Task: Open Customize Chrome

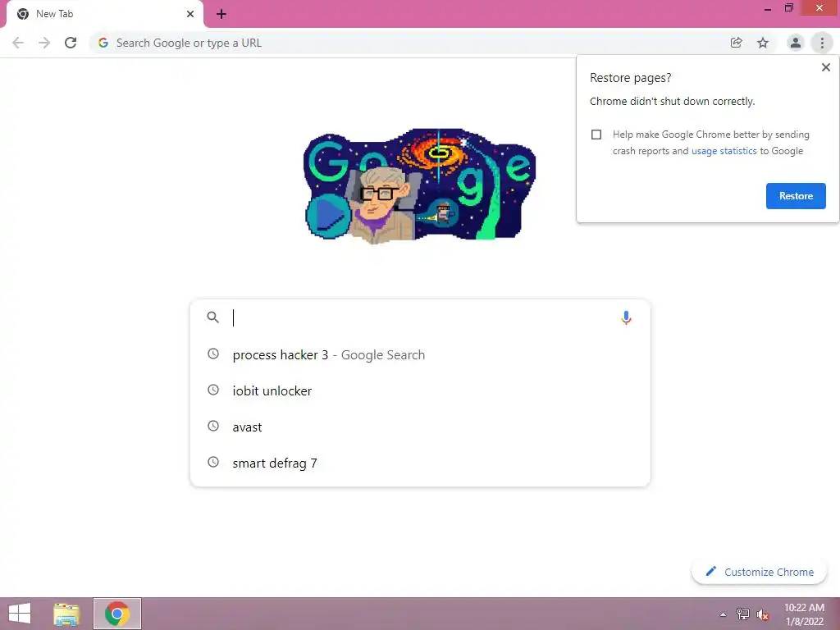Action: pyautogui.click(x=760, y=572)
